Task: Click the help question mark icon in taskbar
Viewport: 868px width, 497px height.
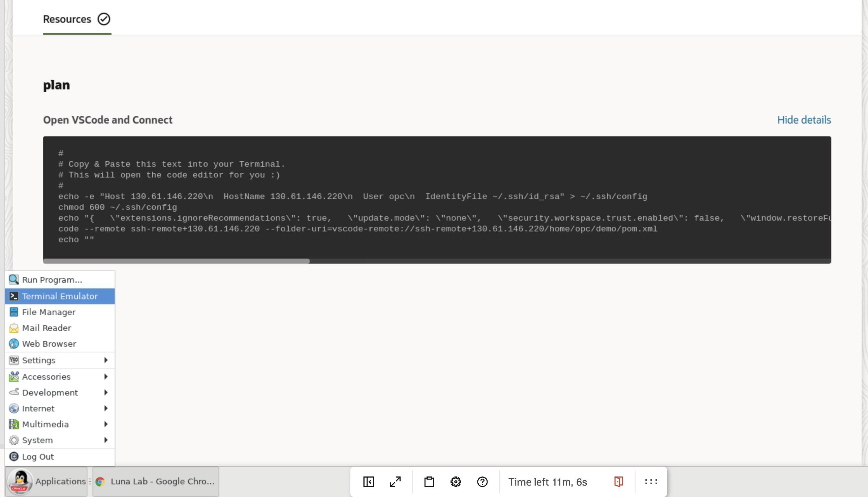Action: 482,481
